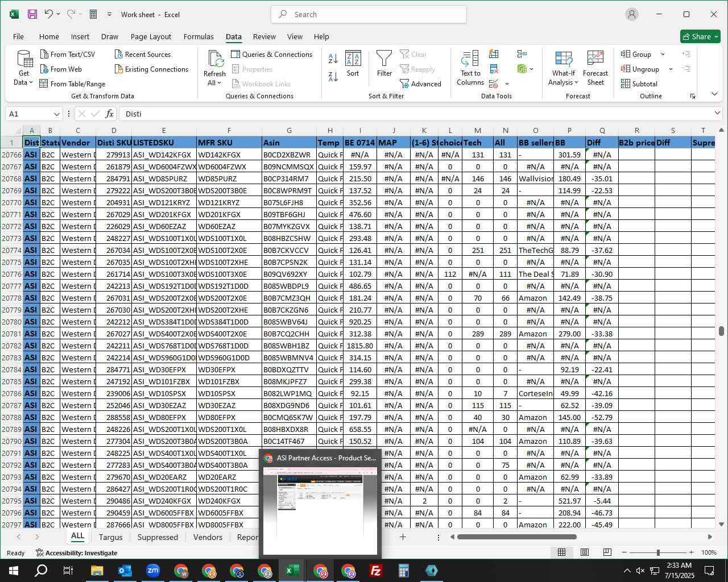Open FileZilla from the taskbar
728x582 pixels.
[376, 571]
